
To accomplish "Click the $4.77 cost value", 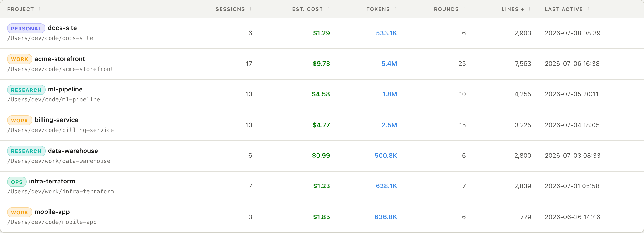I will (x=321, y=125).
